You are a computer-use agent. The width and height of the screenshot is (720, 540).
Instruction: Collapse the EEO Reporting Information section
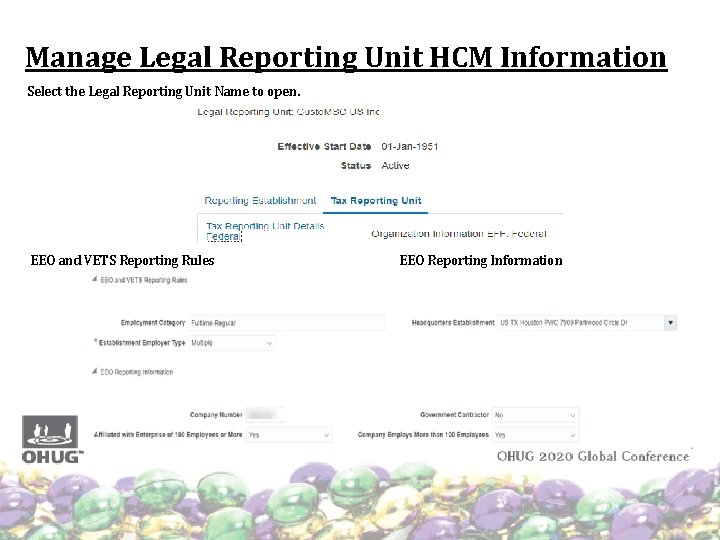pyautogui.click(x=95, y=371)
